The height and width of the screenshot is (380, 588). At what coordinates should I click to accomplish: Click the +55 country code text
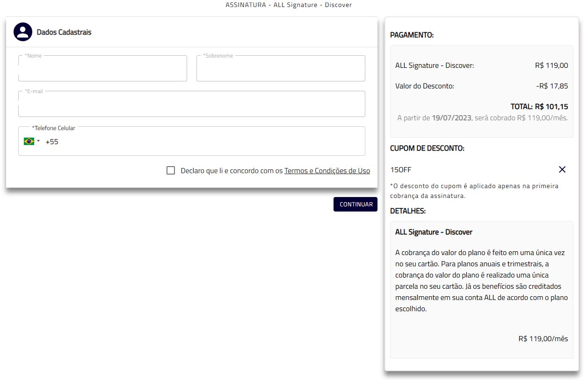(52, 142)
